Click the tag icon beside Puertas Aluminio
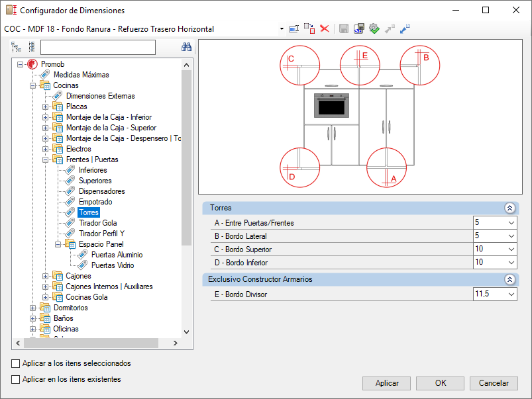Image resolution: width=532 pixels, height=399 pixels. 82,254
